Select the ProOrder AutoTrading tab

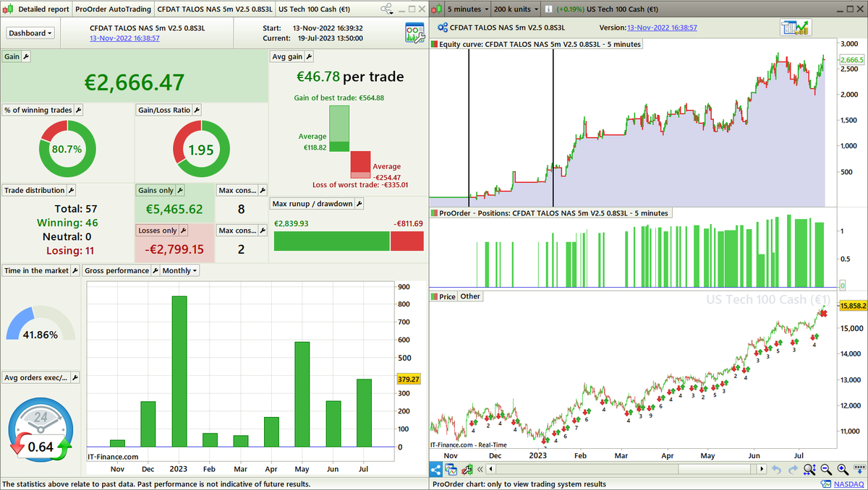113,9
